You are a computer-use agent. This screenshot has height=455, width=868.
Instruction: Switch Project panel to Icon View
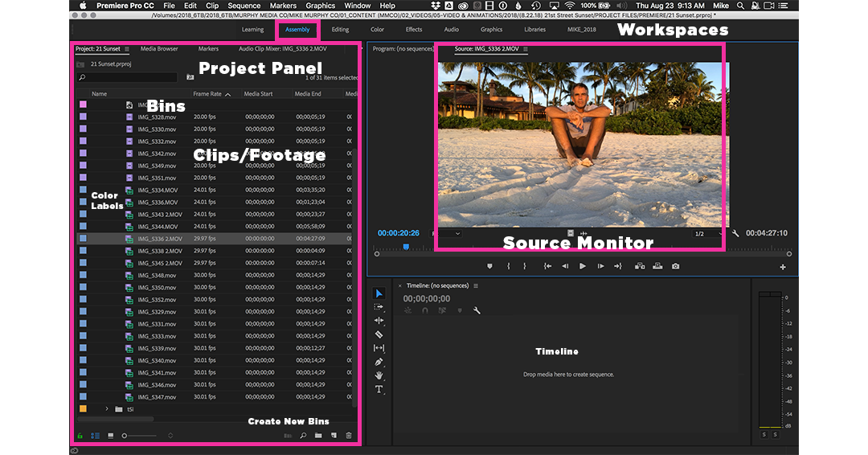click(111, 436)
